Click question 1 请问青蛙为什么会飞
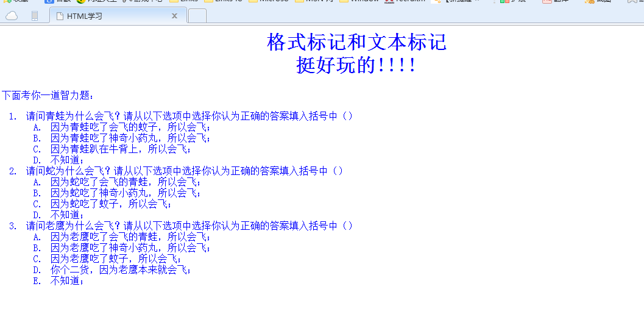This screenshot has height=328, width=644. pos(189,116)
